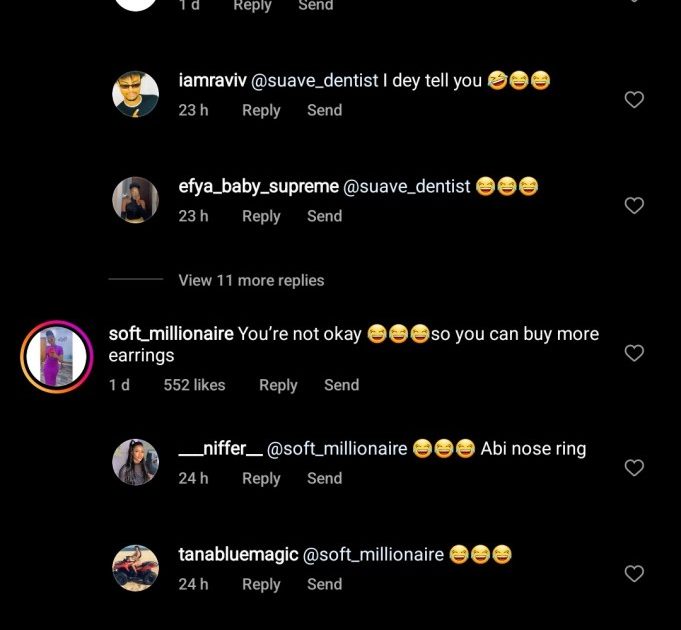Reply to iamraviv's comment
The width and height of the screenshot is (681, 630).
[x=261, y=110]
